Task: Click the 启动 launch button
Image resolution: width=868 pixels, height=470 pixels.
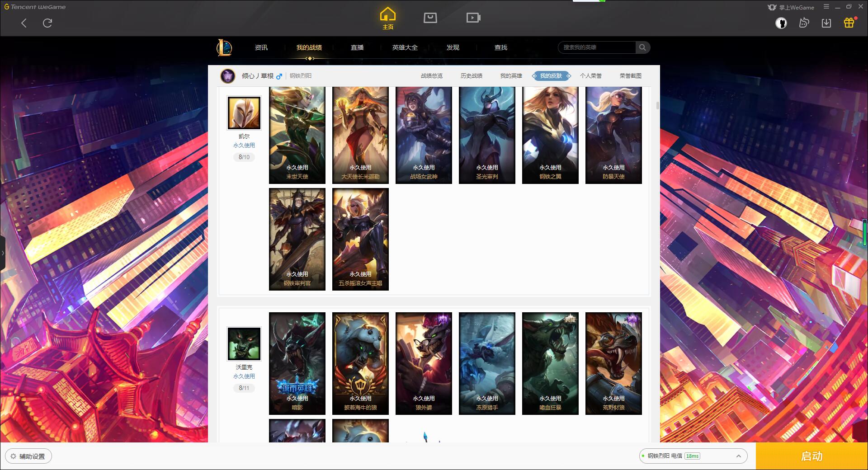Action: (x=812, y=456)
